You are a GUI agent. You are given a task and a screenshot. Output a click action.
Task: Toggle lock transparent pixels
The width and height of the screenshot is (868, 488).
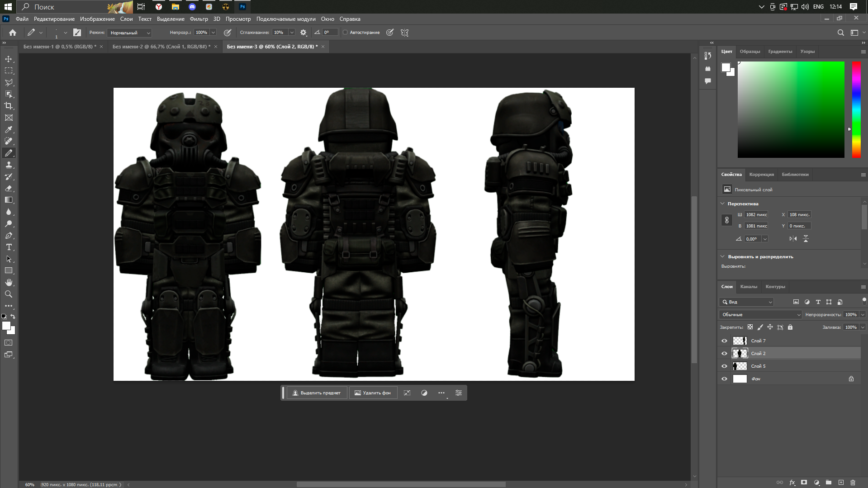pos(750,327)
